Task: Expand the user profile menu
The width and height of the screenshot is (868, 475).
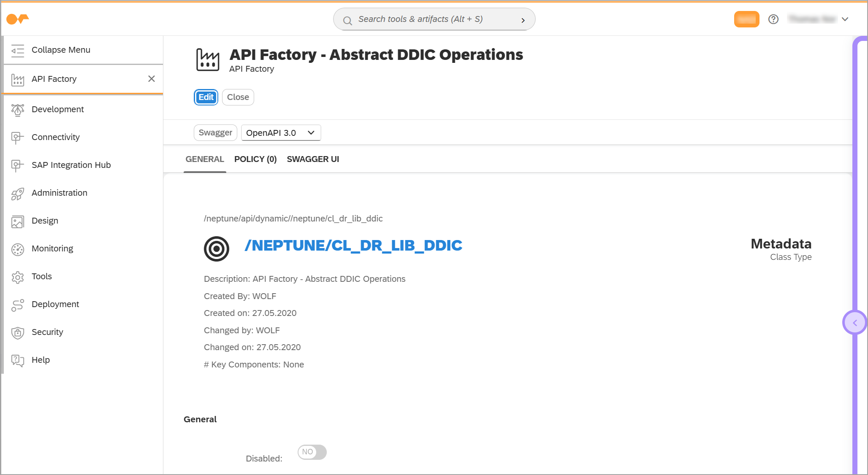Action: (x=845, y=19)
